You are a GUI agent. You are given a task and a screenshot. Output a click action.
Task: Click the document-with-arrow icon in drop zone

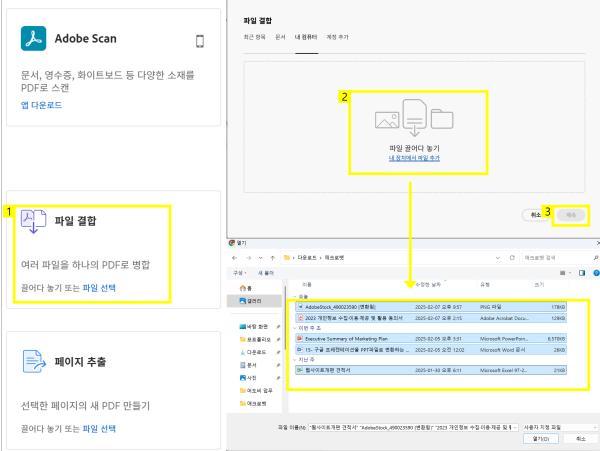[x=415, y=118]
